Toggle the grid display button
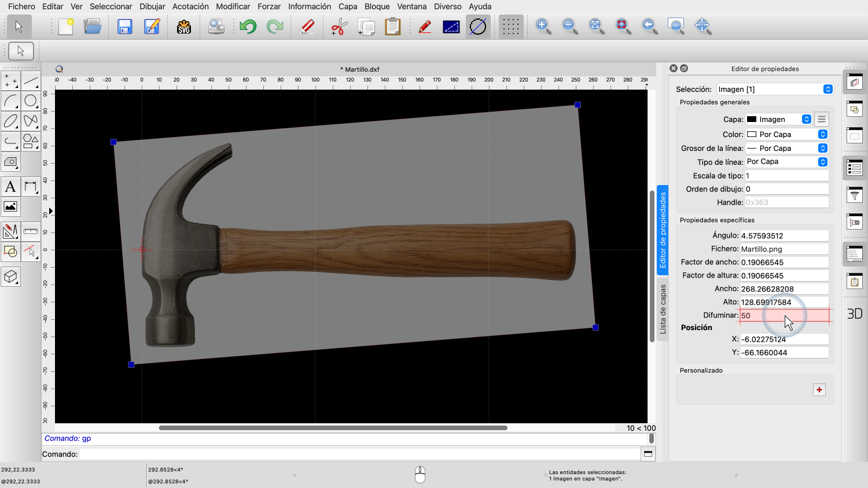 tap(510, 27)
